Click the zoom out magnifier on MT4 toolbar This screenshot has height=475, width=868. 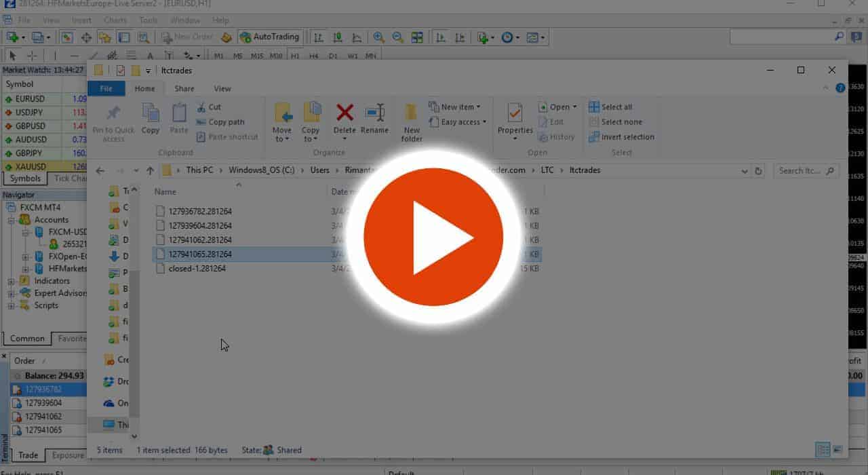pos(398,37)
